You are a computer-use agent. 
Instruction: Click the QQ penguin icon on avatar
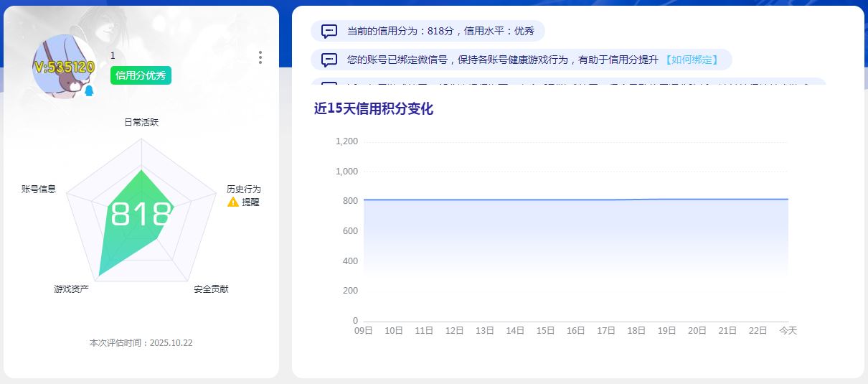click(89, 91)
